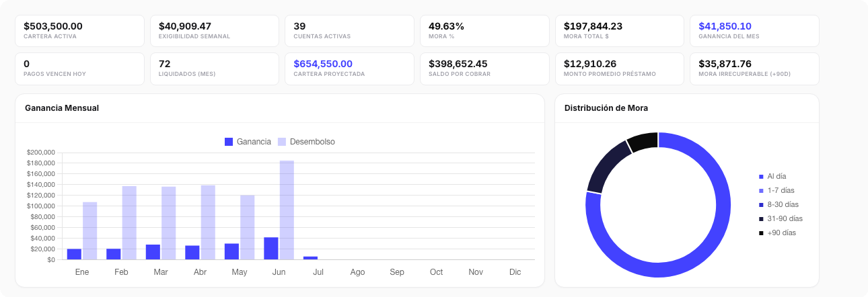Click the Ganancia Mensual chart title
This screenshot has height=297, width=868.
(62, 108)
